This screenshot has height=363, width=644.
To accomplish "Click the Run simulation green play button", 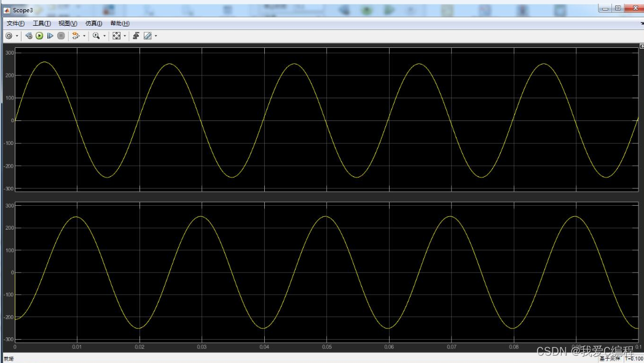I will [39, 36].
